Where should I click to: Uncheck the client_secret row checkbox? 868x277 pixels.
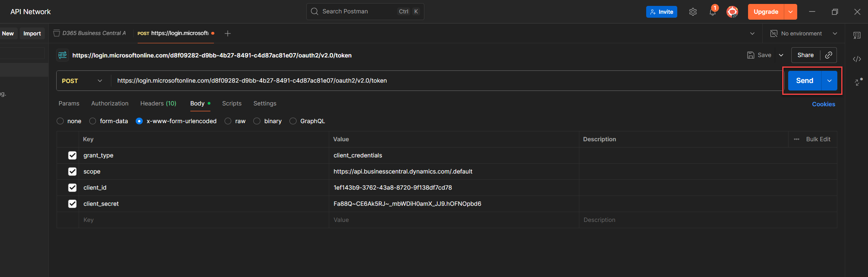(72, 204)
